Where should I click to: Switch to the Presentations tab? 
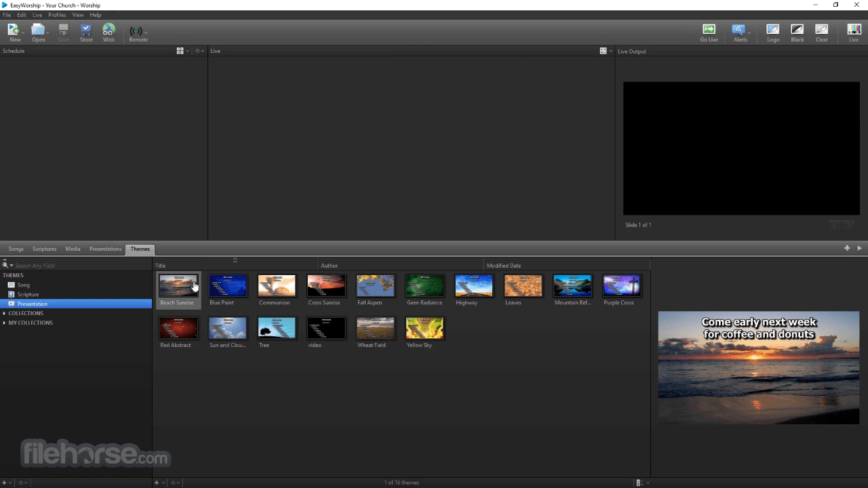coord(106,249)
